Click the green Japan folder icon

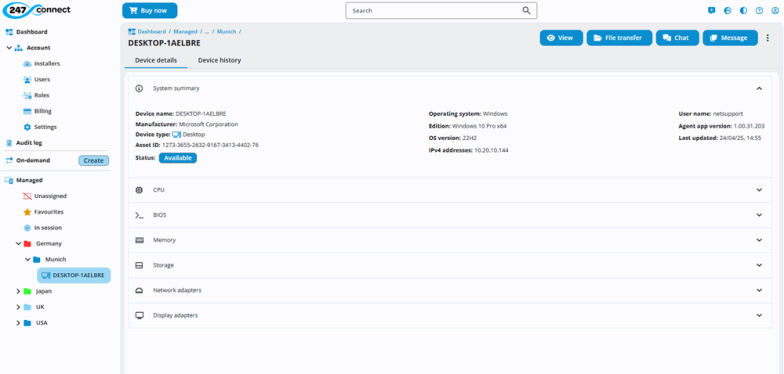coord(28,292)
